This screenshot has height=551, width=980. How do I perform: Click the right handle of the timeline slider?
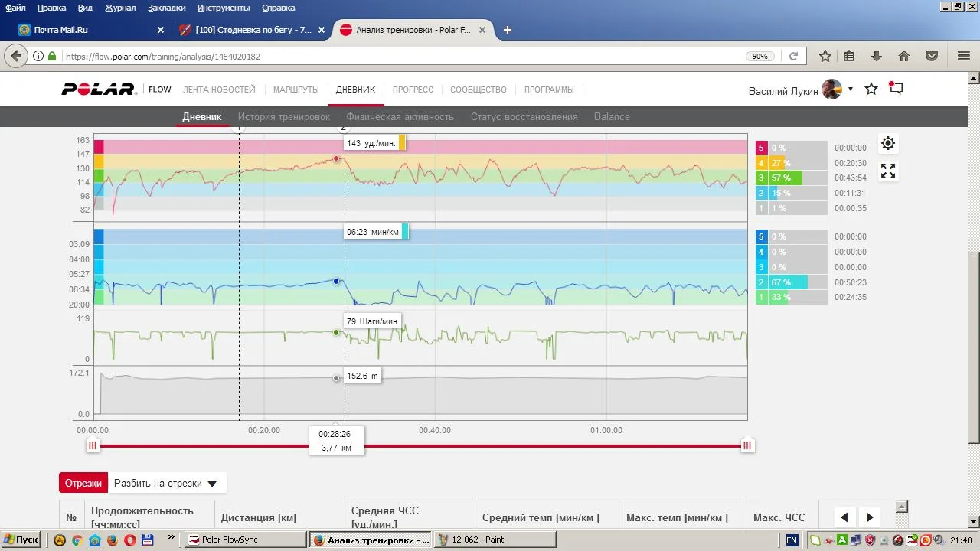point(747,445)
